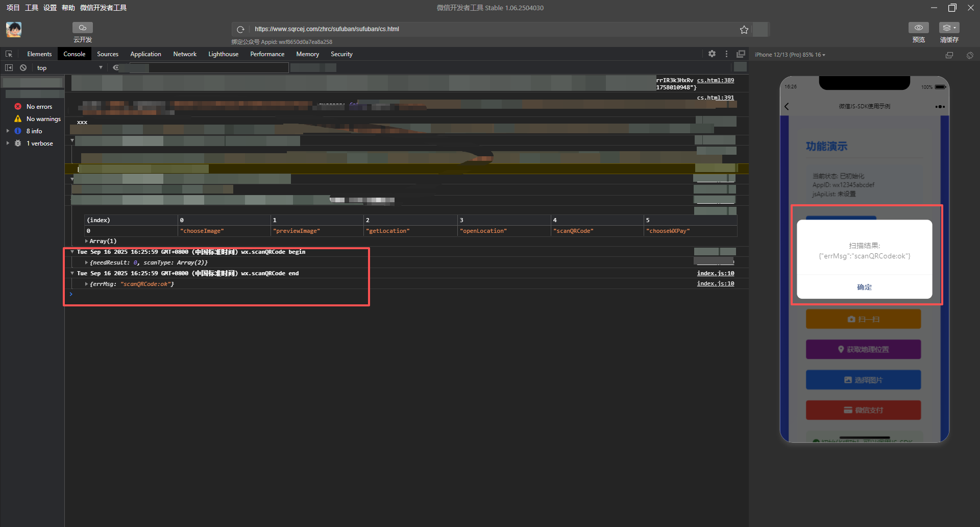
Task: Open the 帮助 menu
Action: point(68,8)
